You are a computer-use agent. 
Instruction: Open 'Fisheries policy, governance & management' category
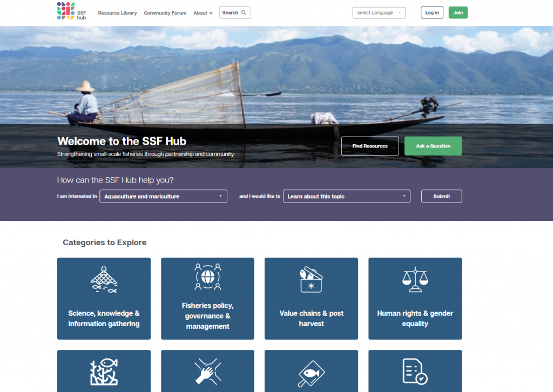pos(208,299)
